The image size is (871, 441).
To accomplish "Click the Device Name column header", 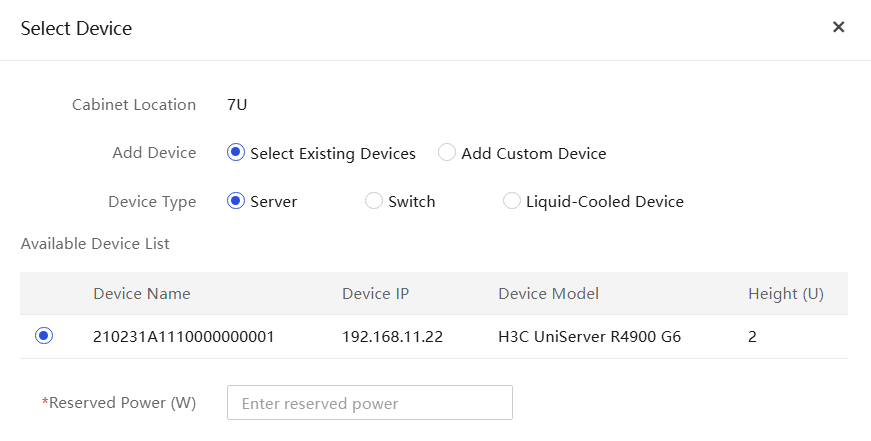I will [142, 293].
